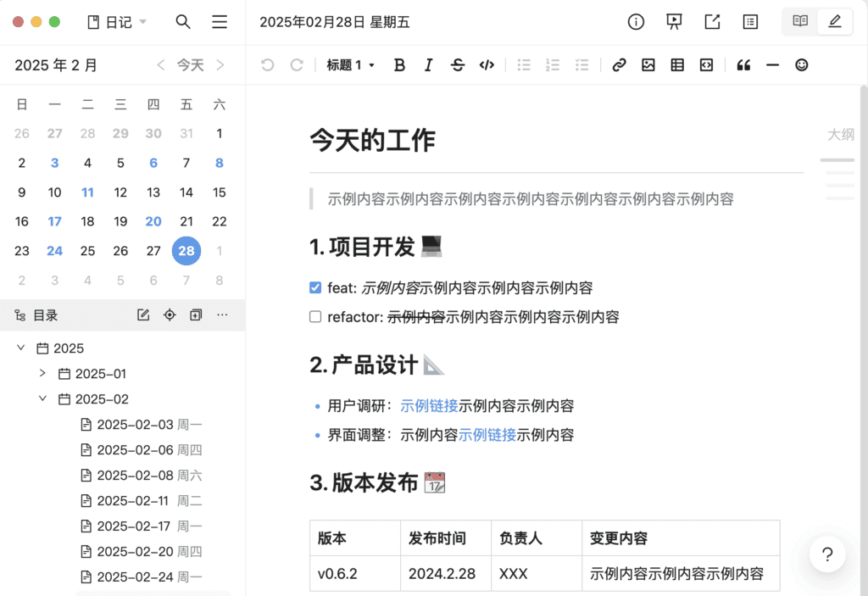Image resolution: width=868 pixels, height=596 pixels.
Task: Open the 标题1 heading style dropdown
Action: click(x=350, y=64)
